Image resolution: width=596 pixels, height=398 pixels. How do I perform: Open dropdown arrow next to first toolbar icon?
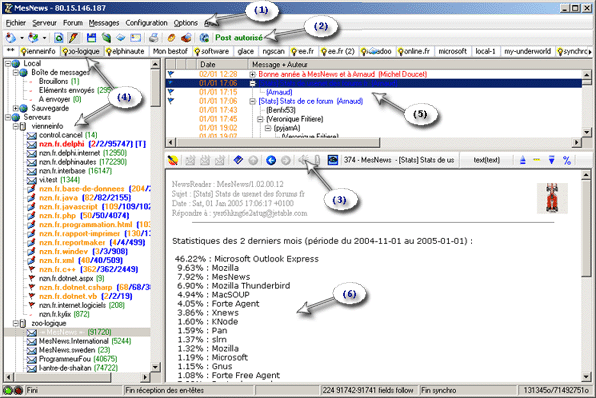point(22,38)
